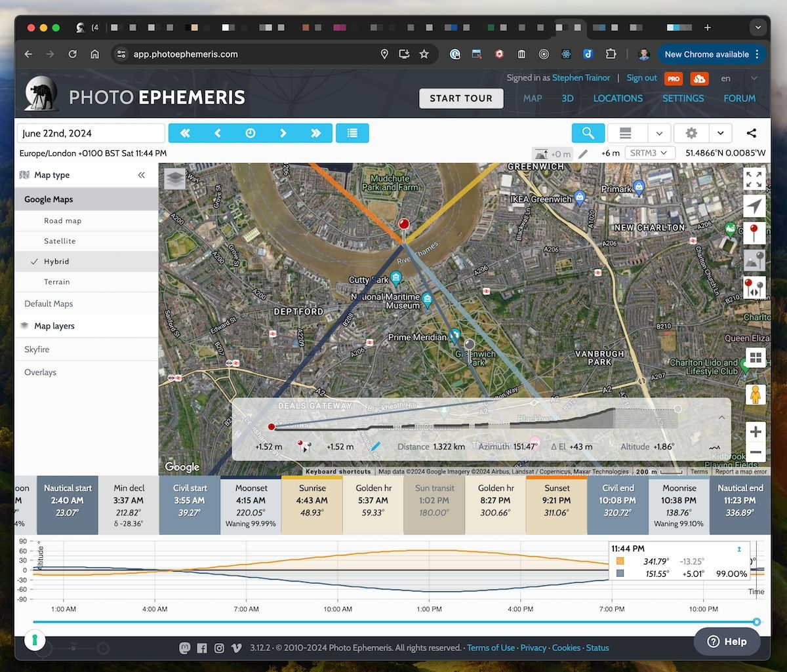Open the SRTM3 elevation source dropdown
This screenshot has height=672, width=787.
tap(650, 153)
